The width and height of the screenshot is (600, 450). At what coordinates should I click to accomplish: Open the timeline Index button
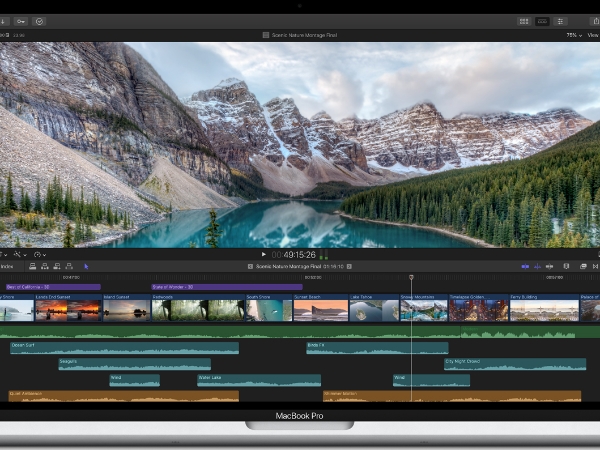pos(7,266)
